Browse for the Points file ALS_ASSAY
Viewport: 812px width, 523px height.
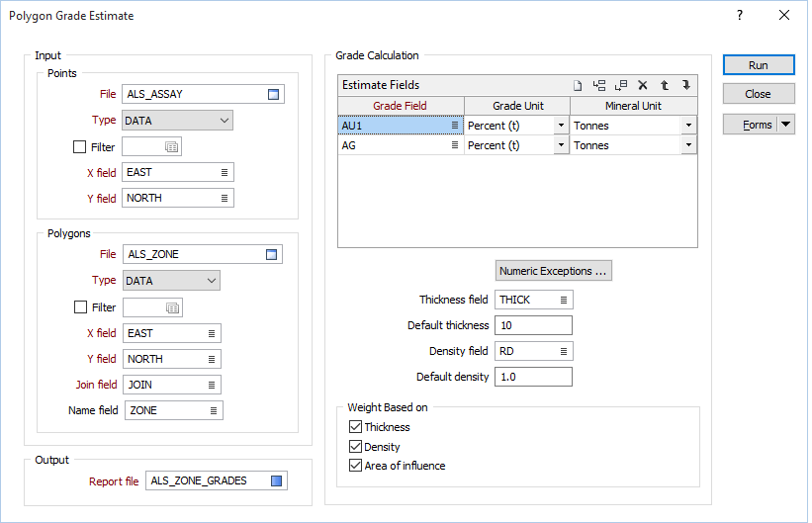point(273,94)
